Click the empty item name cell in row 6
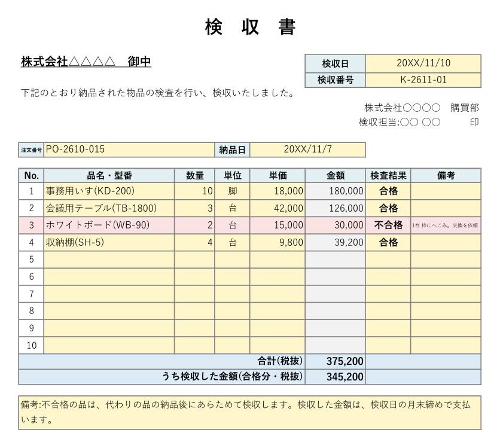Viewport: 500px width, 448px height. coord(109,277)
